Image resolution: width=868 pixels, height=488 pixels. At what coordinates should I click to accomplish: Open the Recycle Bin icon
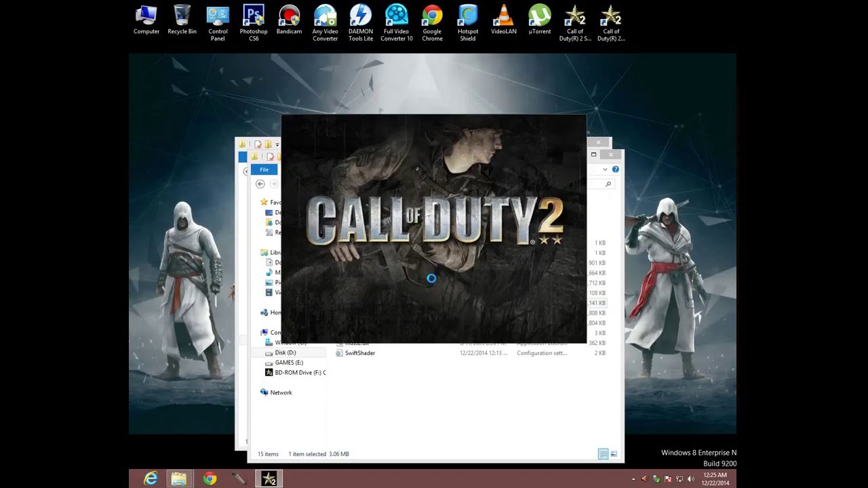tap(182, 20)
